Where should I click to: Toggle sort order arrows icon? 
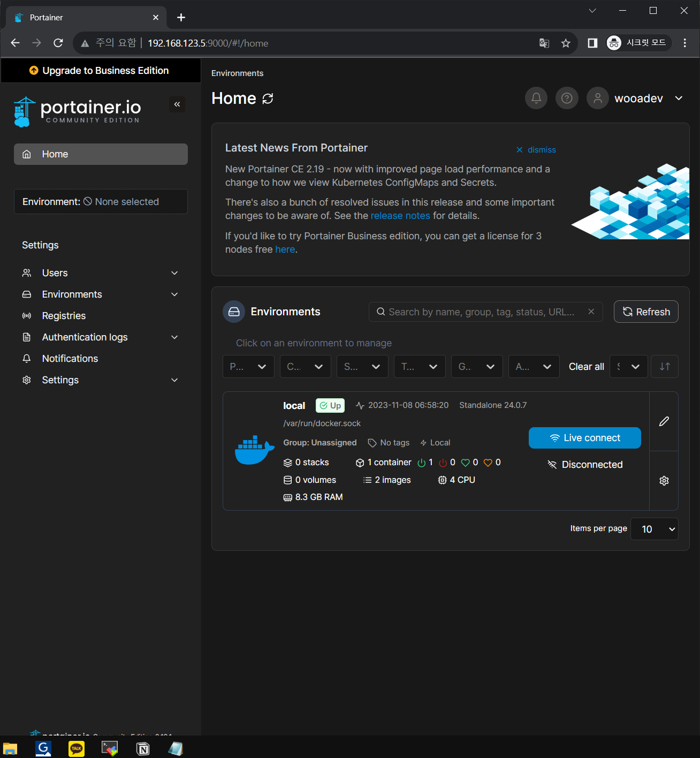pos(665,367)
